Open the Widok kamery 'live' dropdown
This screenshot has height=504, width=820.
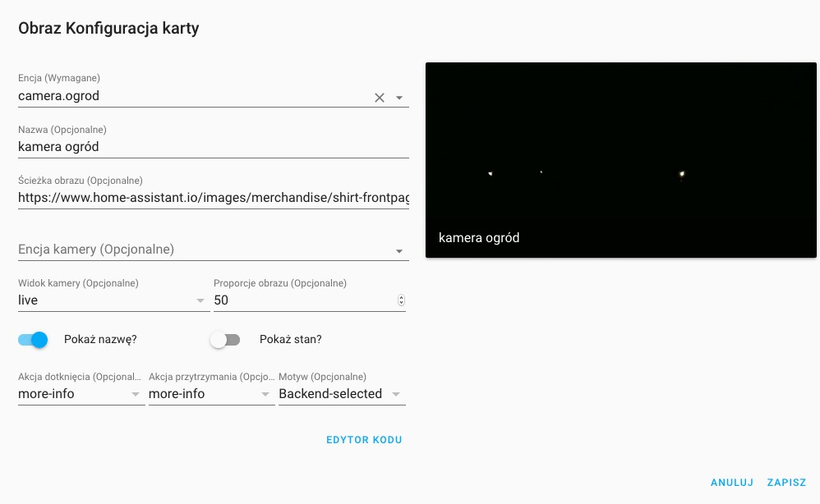pyautogui.click(x=113, y=300)
